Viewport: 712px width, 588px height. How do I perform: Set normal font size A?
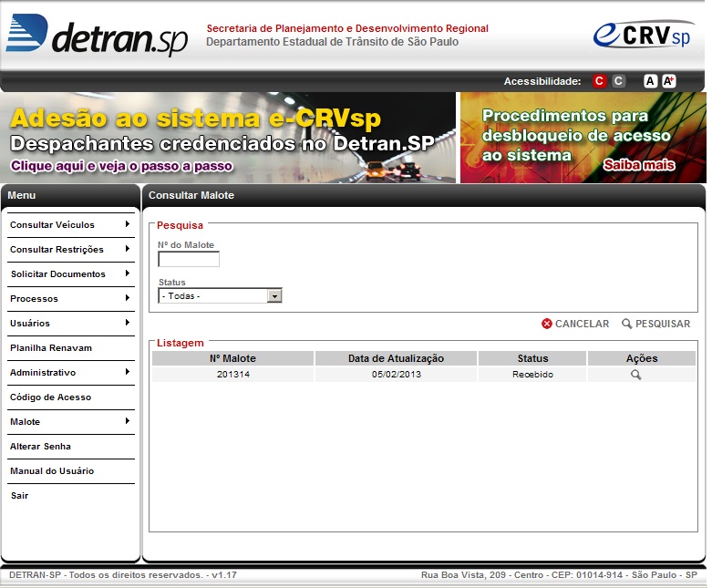coord(650,81)
